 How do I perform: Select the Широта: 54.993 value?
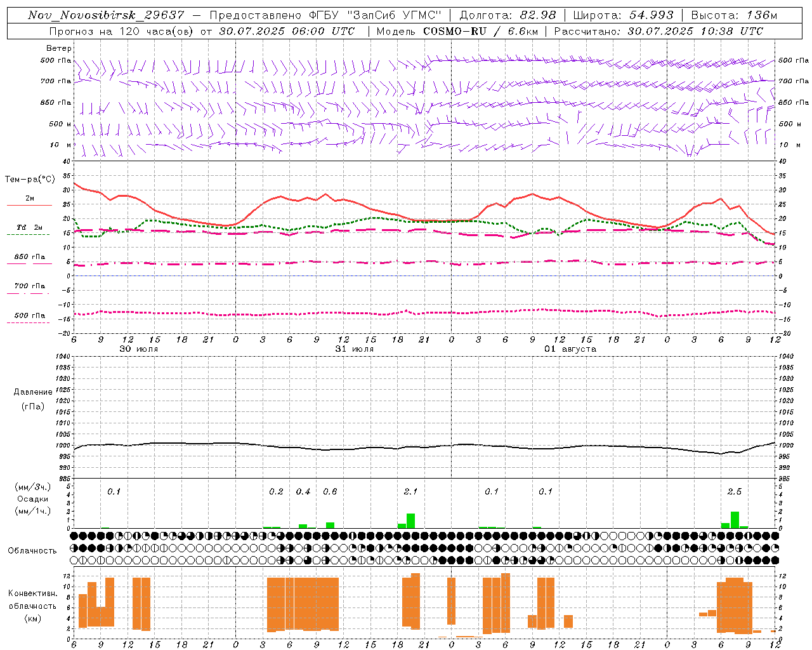(623, 15)
